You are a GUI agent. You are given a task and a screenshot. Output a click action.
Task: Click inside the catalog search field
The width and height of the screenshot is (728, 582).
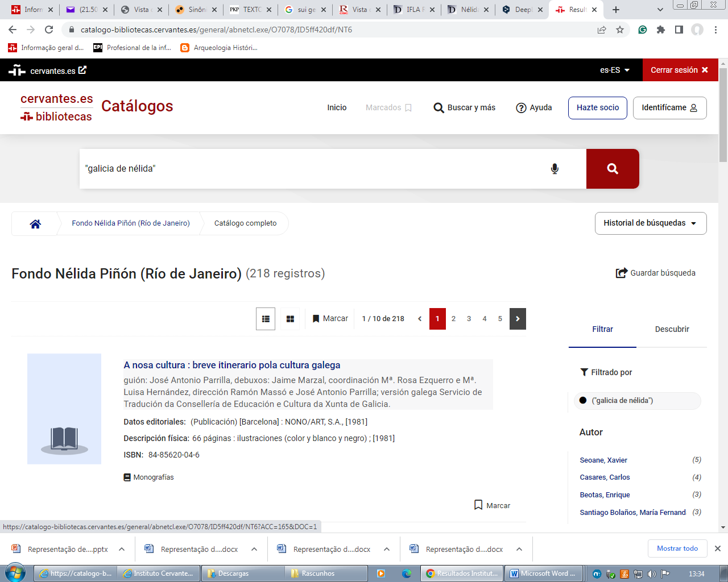(284, 168)
